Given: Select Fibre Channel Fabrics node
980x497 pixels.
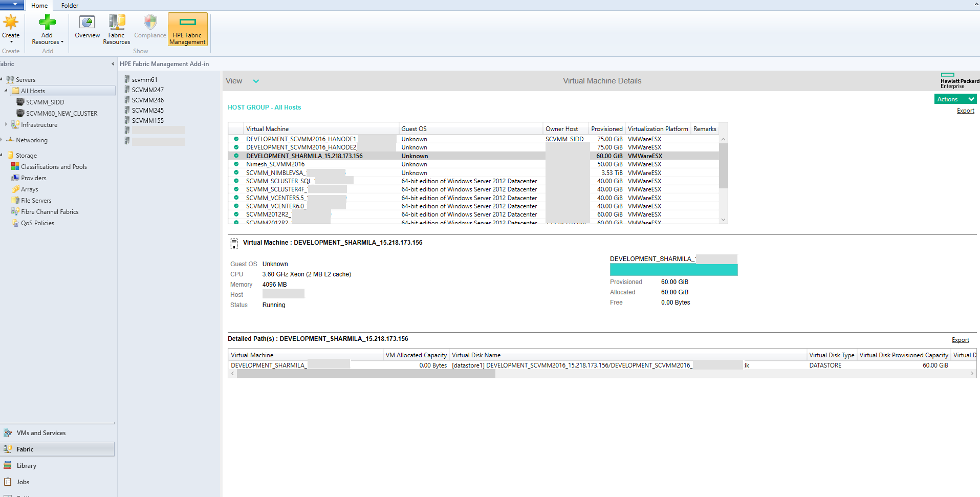Looking at the screenshot, I should (x=50, y=211).
